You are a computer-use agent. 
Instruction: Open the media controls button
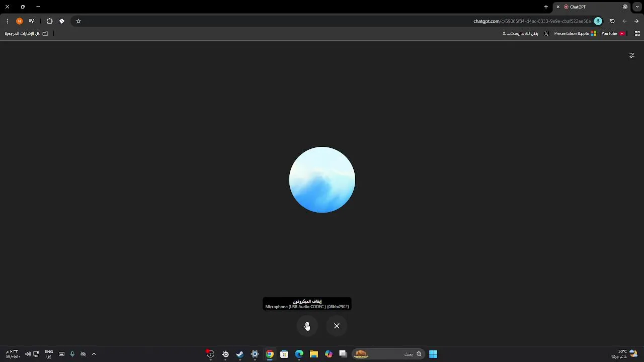pos(32,21)
